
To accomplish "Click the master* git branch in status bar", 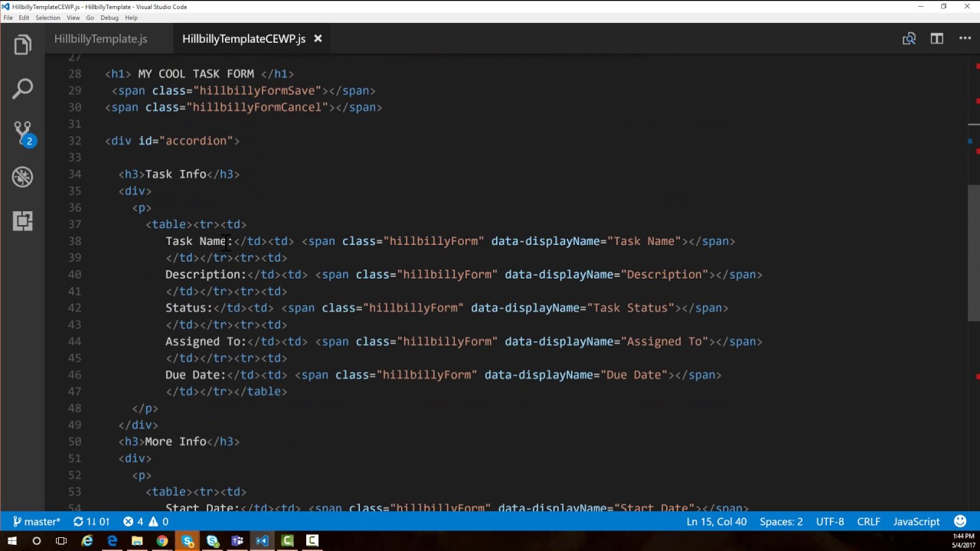I will tap(37, 522).
